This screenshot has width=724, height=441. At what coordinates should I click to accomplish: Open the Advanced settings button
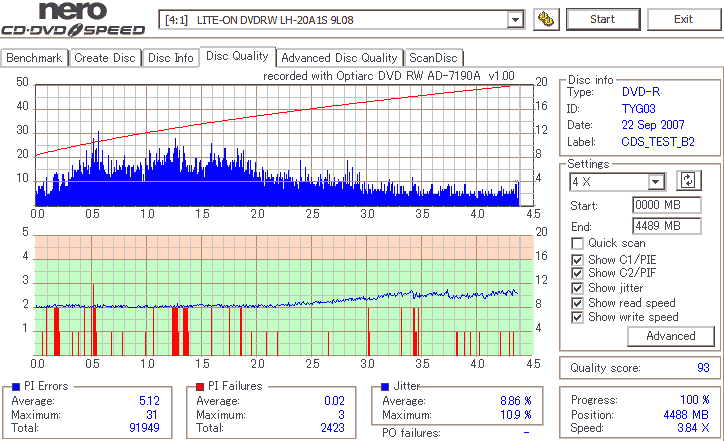(670, 336)
